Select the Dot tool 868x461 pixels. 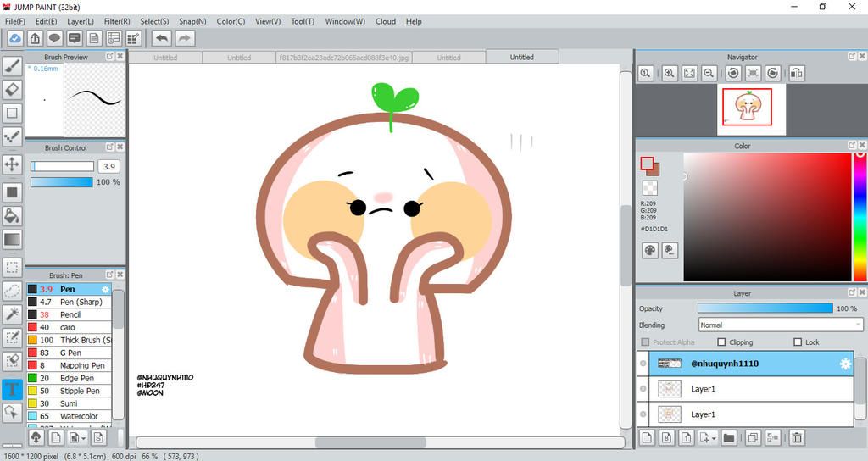12,136
